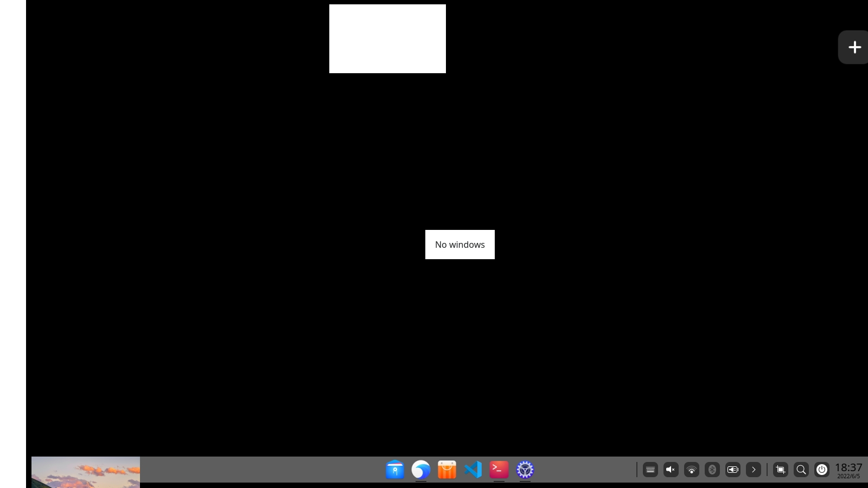
Task: Open the screenshot capture tray icon
Action: [x=781, y=470]
